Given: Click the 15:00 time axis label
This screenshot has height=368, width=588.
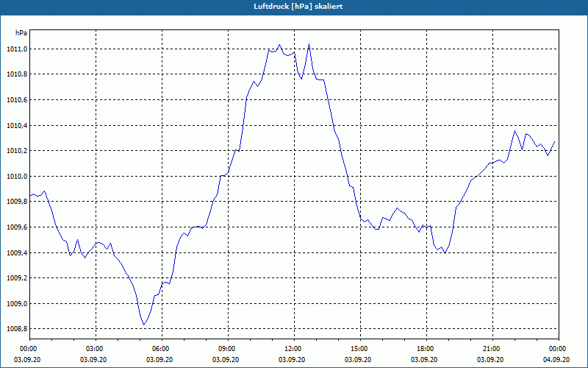Looking at the screenshot, I should point(358,349).
